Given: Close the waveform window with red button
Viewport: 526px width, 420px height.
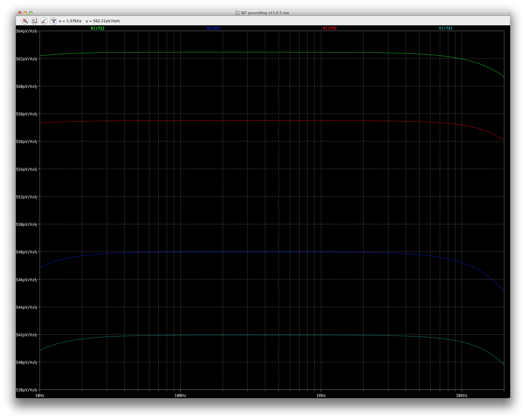Looking at the screenshot, I should click(20, 13).
